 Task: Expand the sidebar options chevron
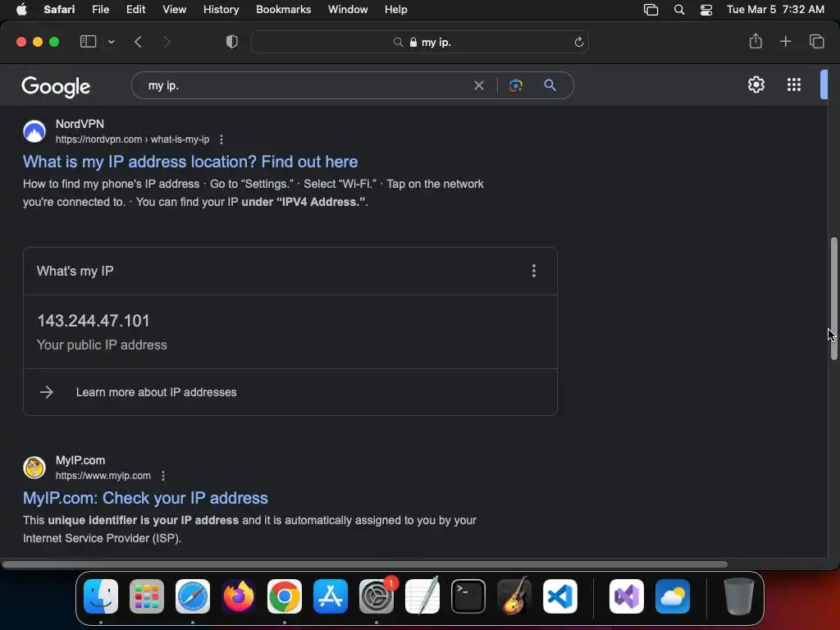(x=111, y=42)
